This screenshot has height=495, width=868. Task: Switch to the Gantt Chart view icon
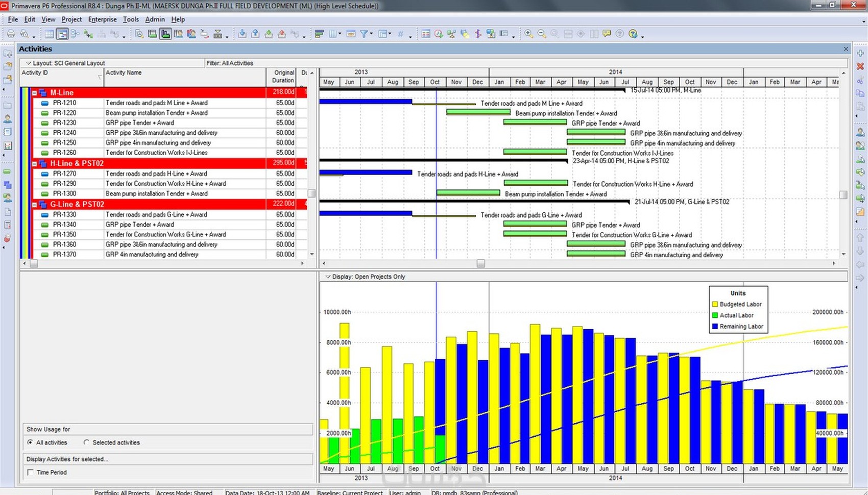62,34
